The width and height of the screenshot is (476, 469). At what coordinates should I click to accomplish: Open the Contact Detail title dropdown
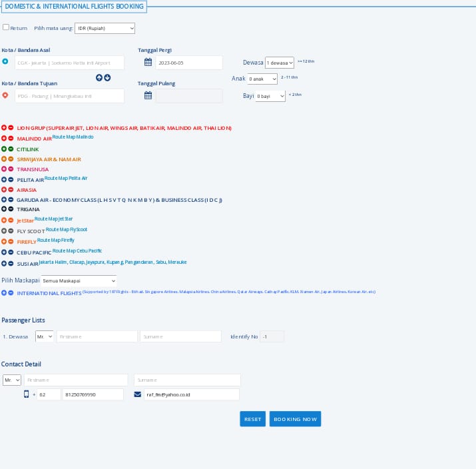[x=12, y=380]
